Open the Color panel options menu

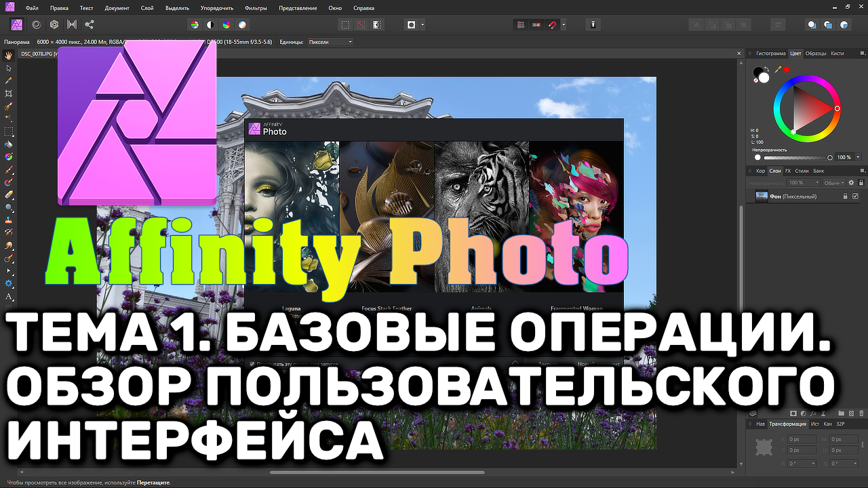862,53
